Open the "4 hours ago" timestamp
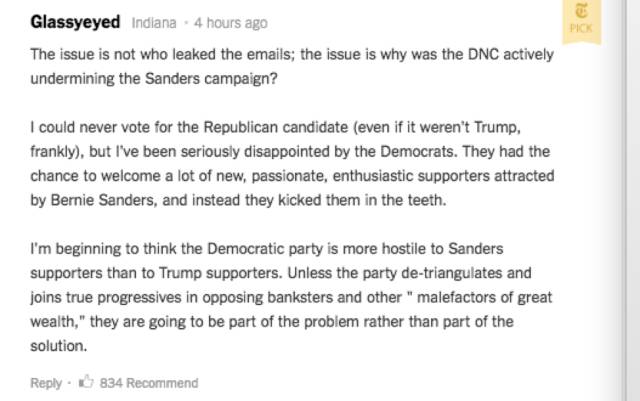Screen dimensions: 640x401 (231, 23)
